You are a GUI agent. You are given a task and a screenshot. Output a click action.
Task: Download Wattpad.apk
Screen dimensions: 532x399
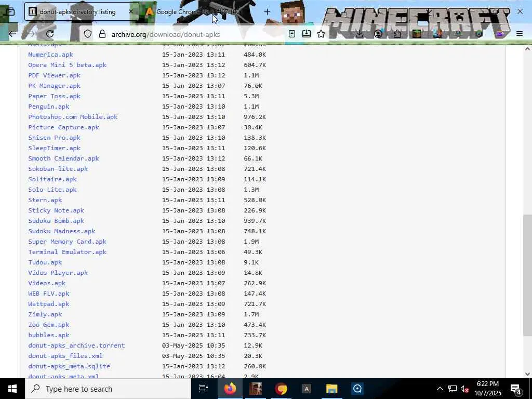coord(48,303)
